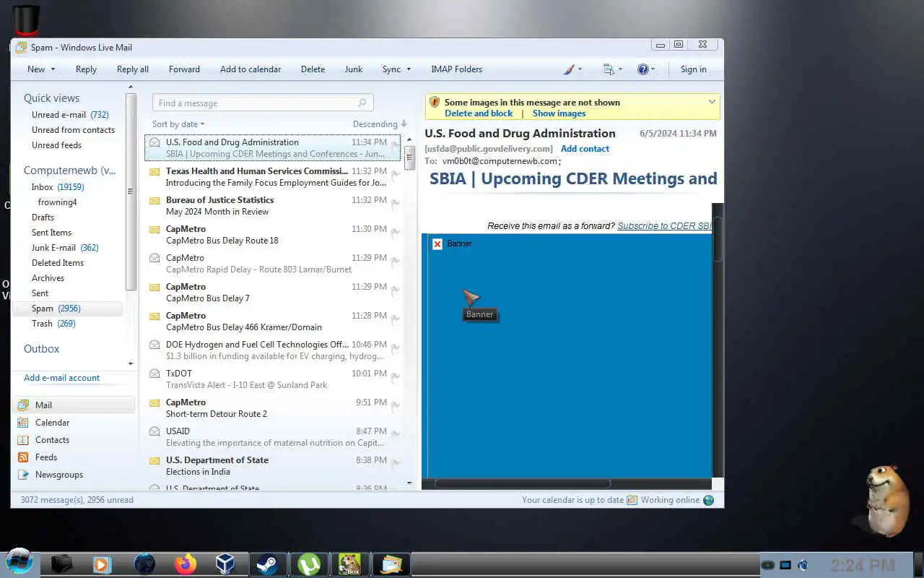Click the Show images link
Image resolution: width=924 pixels, height=578 pixels.
(x=559, y=113)
